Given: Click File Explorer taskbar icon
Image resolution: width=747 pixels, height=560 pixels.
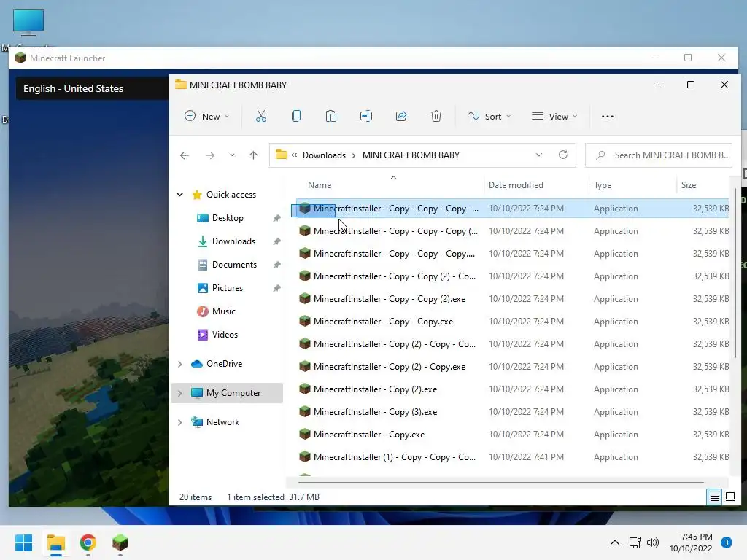Looking at the screenshot, I should 55,542.
